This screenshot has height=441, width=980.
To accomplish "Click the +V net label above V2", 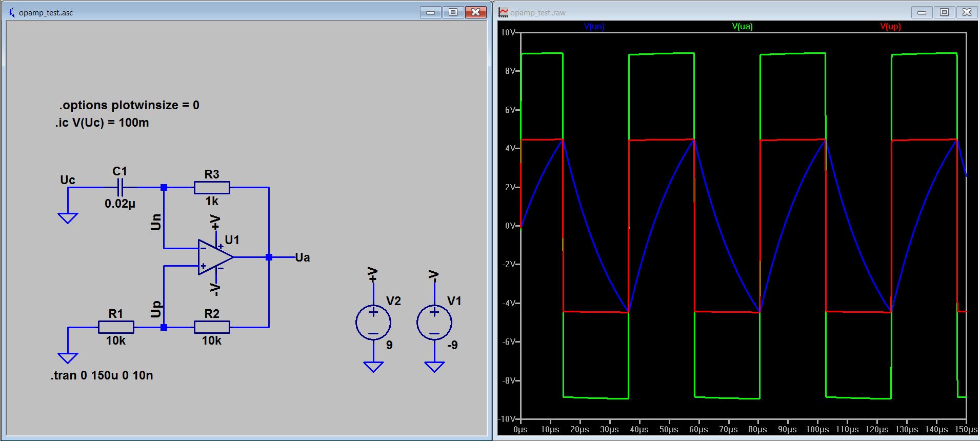I will click(373, 275).
